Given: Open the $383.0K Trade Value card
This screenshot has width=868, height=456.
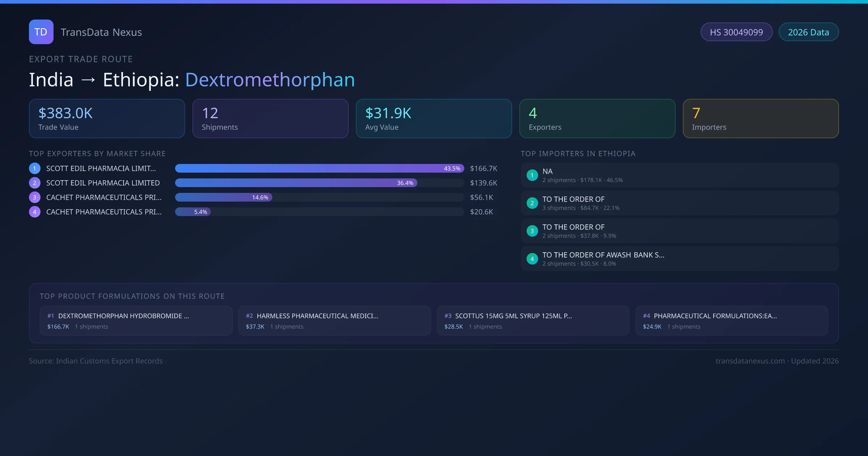Looking at the screenshot, I should point(107,118).
